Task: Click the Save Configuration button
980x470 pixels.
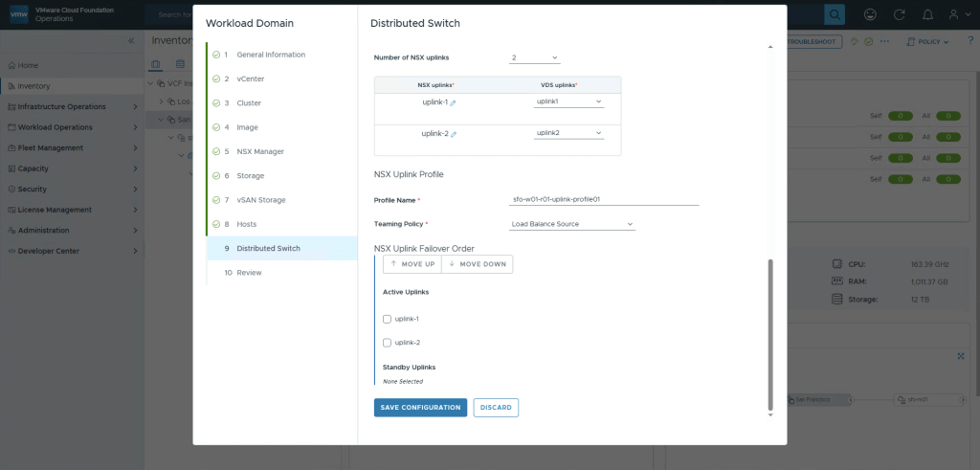Action: click(420, 408)
